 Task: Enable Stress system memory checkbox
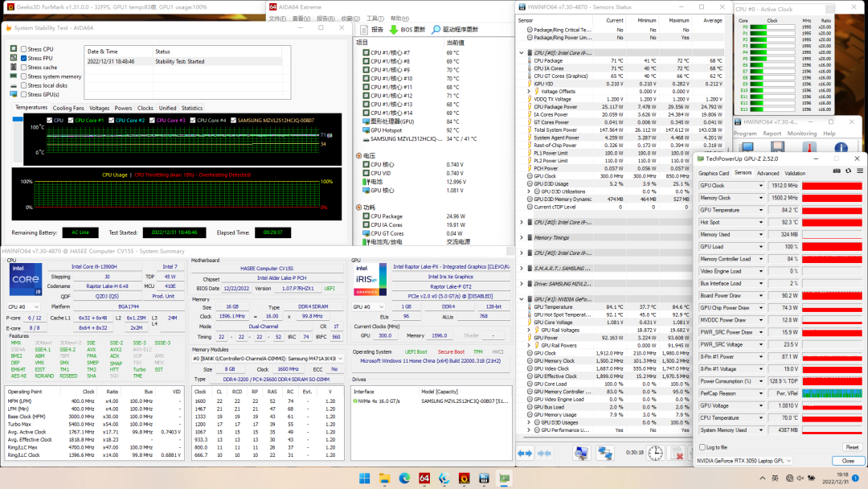click(24, 76)
